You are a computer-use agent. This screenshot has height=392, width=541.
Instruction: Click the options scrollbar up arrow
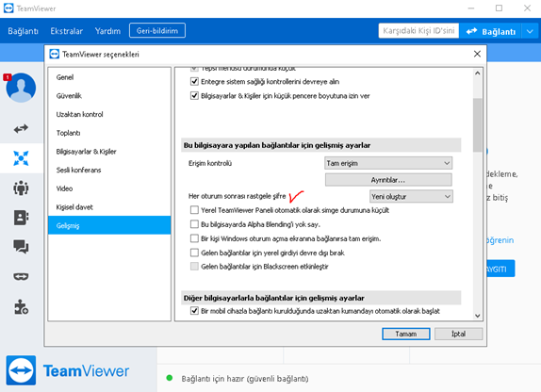pyautogui.click(x=478, y=73)
